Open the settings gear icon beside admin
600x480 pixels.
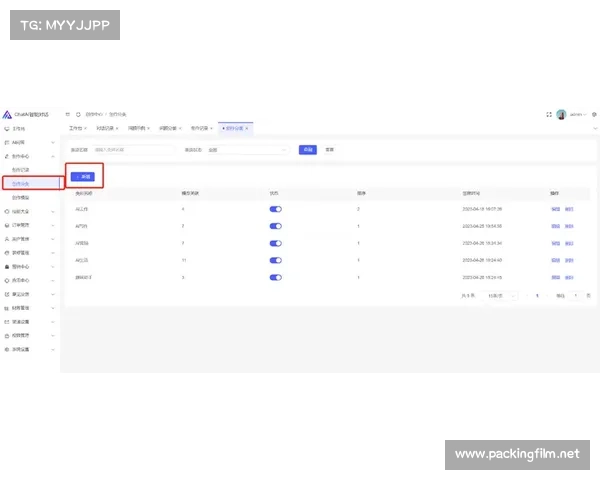[x=594, y=115]
